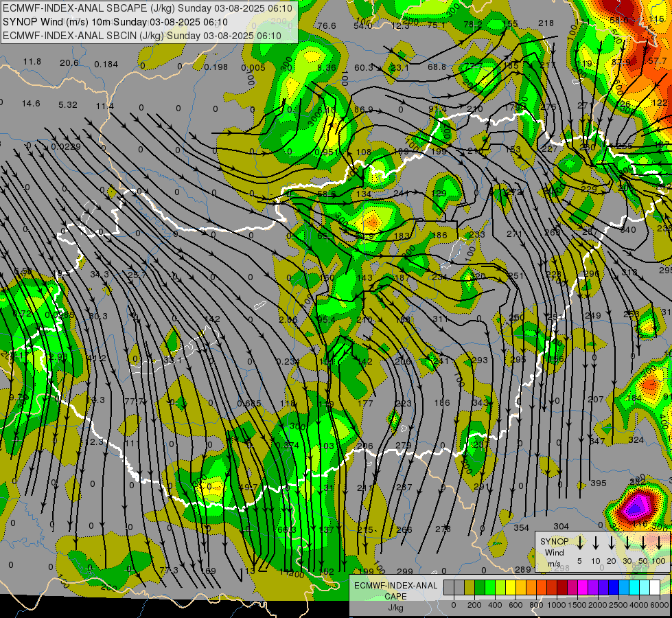Click map value '0.685'
Viewport: 672px width, 618px height.
(x=249, y=404)
